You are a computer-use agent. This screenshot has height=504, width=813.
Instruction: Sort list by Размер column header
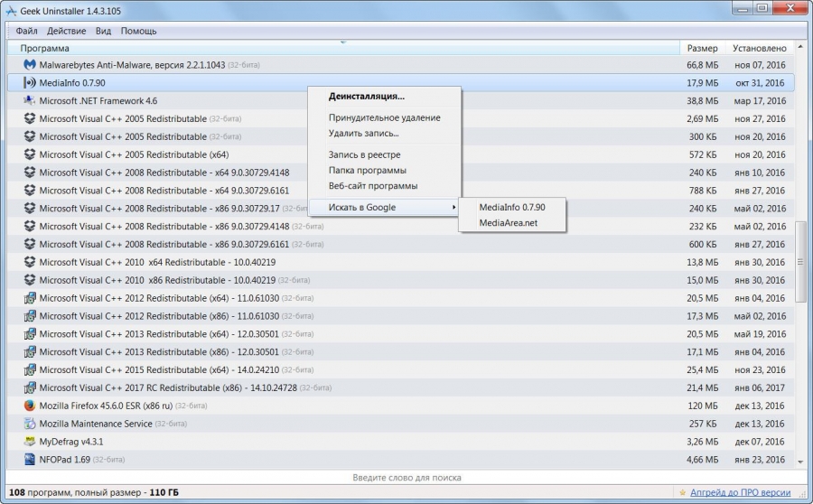[x=702, y=48]
